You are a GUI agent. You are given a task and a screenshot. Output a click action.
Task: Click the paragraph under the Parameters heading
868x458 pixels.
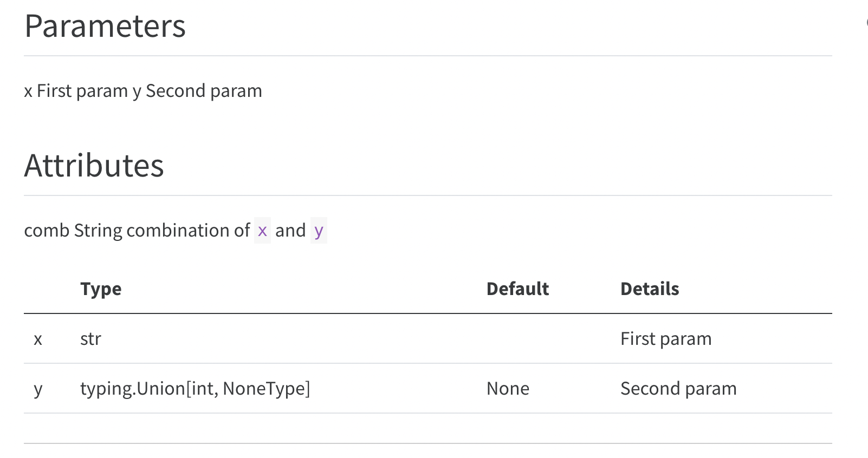pos(143,91)
